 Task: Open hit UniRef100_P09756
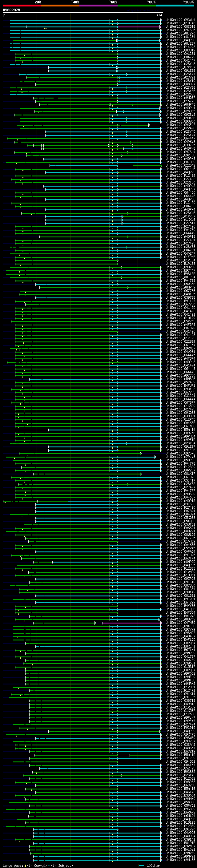[x=180, y=433]
